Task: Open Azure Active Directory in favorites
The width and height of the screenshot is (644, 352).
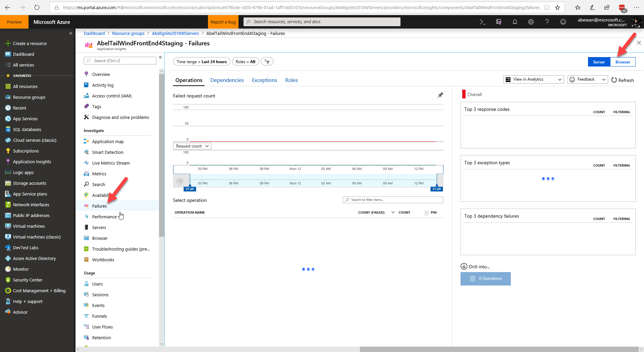Action: tap(34, 258)
